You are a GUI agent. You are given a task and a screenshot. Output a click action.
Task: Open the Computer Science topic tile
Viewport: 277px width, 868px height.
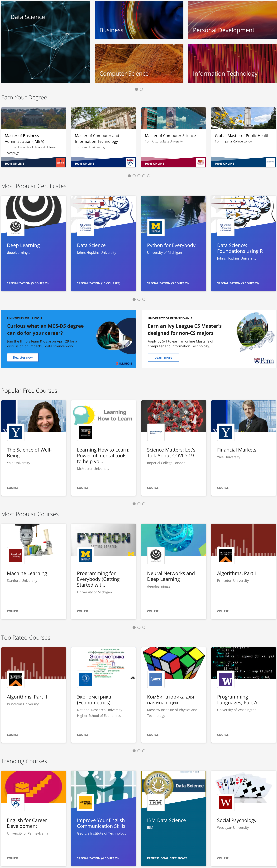point(139,63)
